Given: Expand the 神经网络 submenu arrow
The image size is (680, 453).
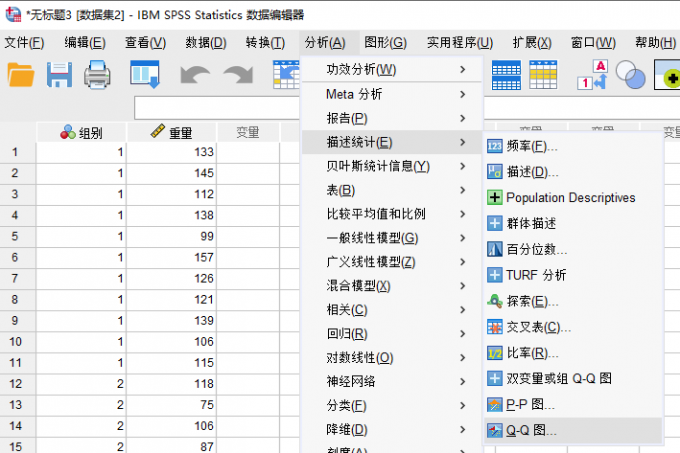Looking at the screenshot, I should tap(463, 381).
